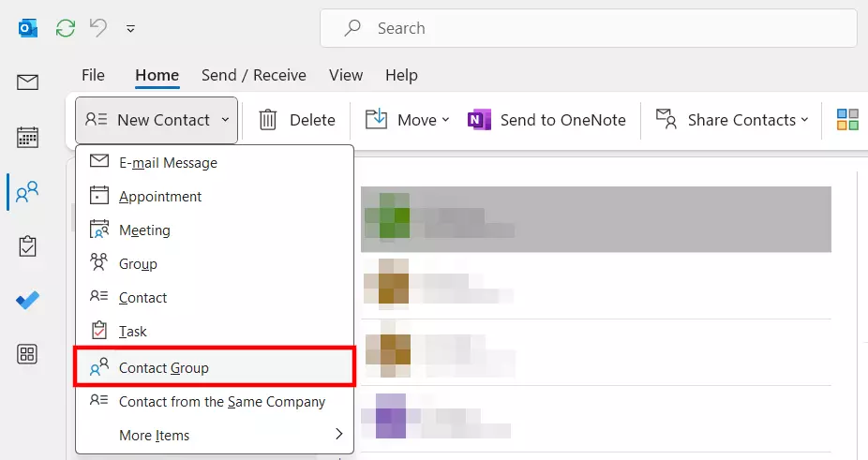Open the To Do checkmark app

[x=27, y=301]
